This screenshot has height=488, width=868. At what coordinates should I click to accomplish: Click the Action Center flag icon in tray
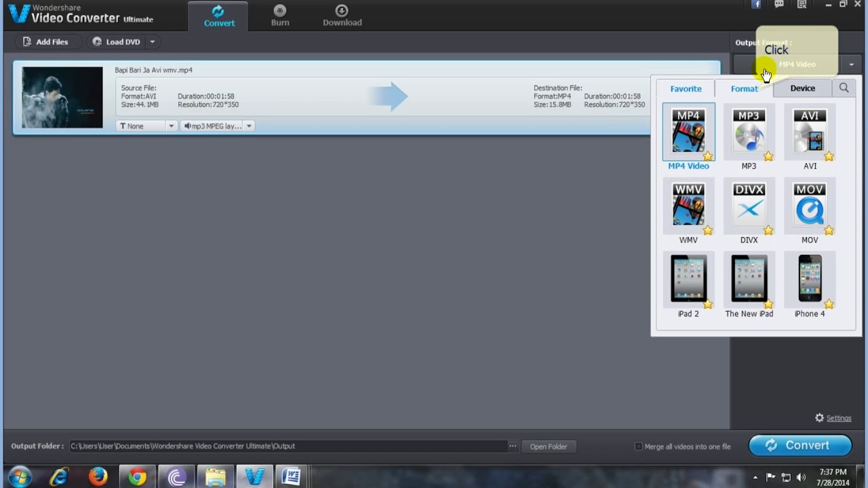(771, 477)
